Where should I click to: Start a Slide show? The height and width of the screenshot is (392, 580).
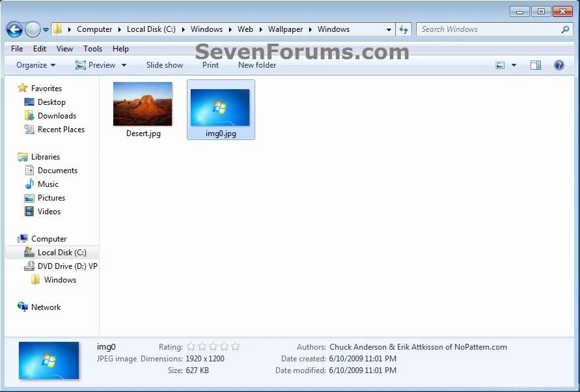tap(165, 65)
